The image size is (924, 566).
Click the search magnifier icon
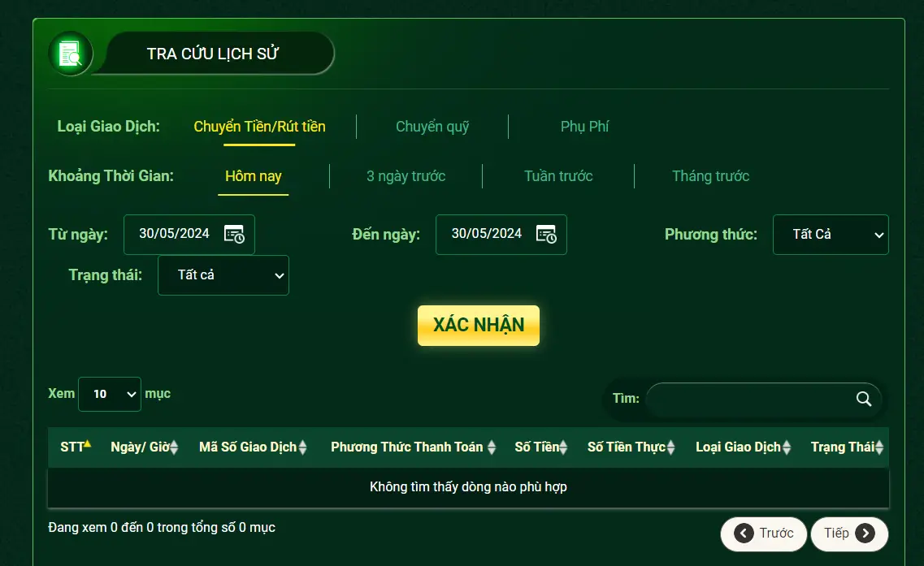tap(863, 399)
